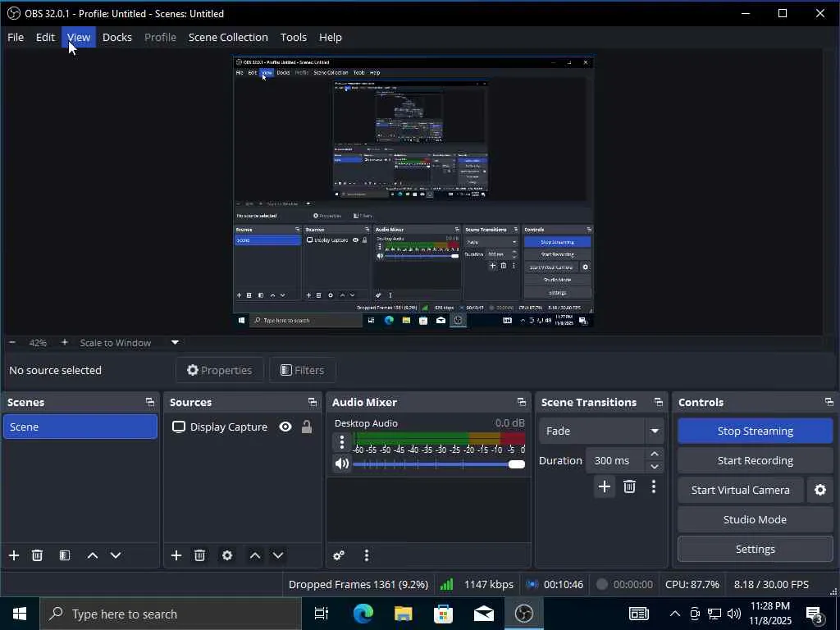The width and height of the screenshot is (840, 630).
Task: Undock the Scenes panel
Action: (x=150, y=402)
